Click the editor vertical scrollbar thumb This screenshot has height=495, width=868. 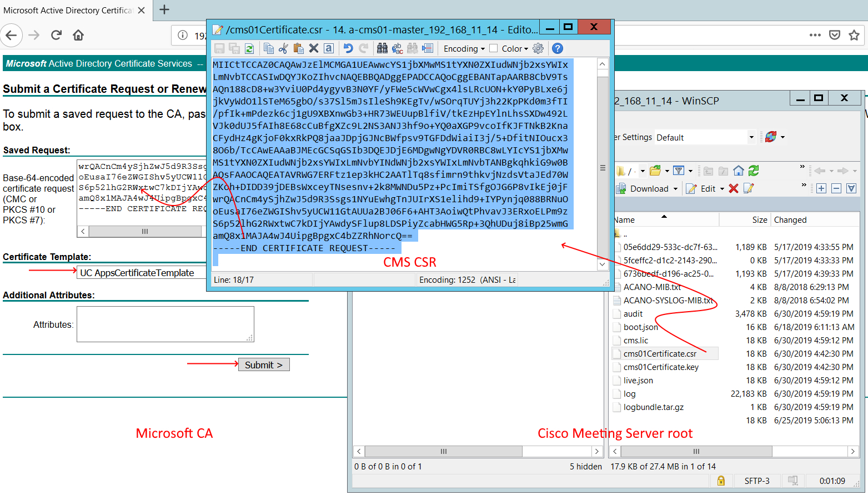[603, 168]
